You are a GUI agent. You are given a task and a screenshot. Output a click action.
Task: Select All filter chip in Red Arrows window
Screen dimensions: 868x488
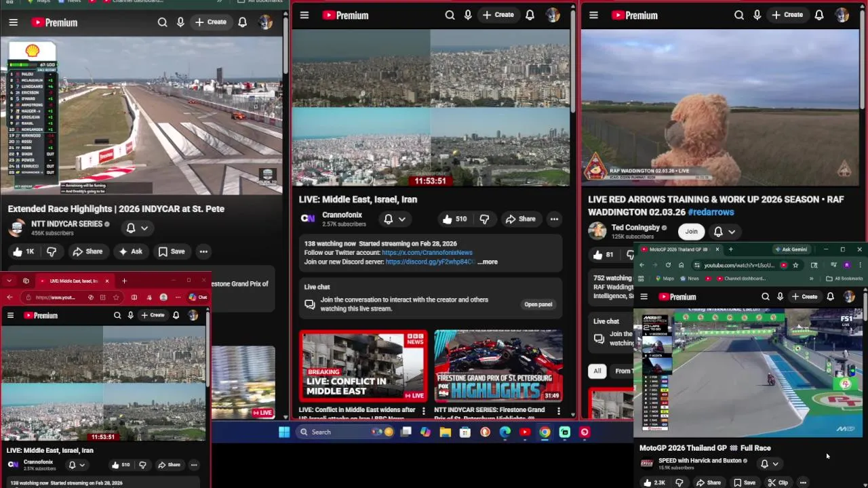point(597,371)
